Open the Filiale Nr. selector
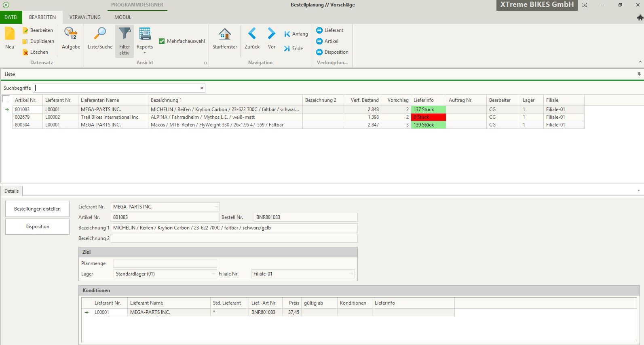Screen dimensions: 644x345 point(351,274)
